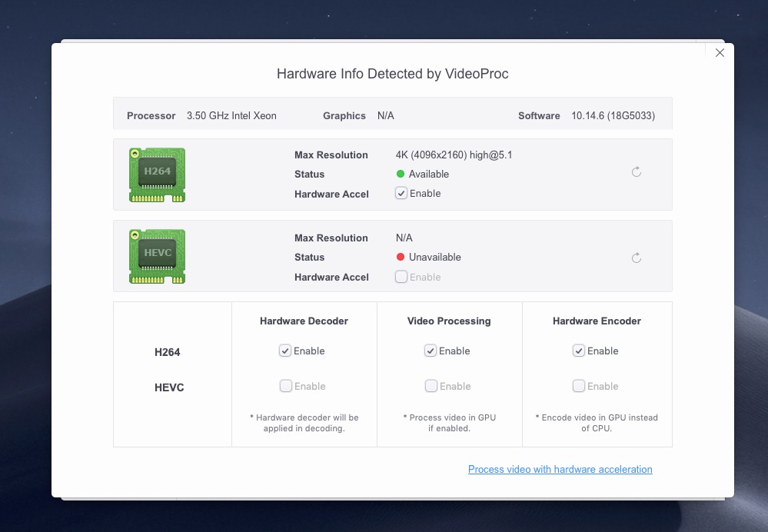Screen dimensions: 768x532
Task: Disable H264 Video Processing checkbox
Action: click(430, 351)
